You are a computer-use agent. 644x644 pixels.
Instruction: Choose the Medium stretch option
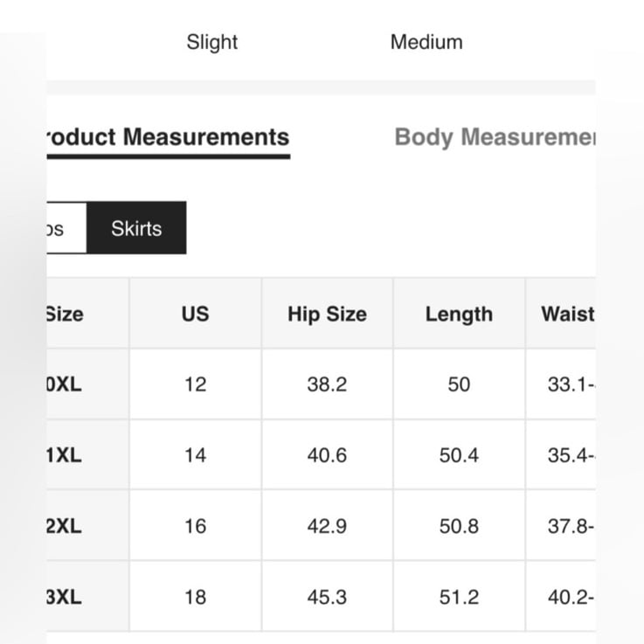coord(426,42)
